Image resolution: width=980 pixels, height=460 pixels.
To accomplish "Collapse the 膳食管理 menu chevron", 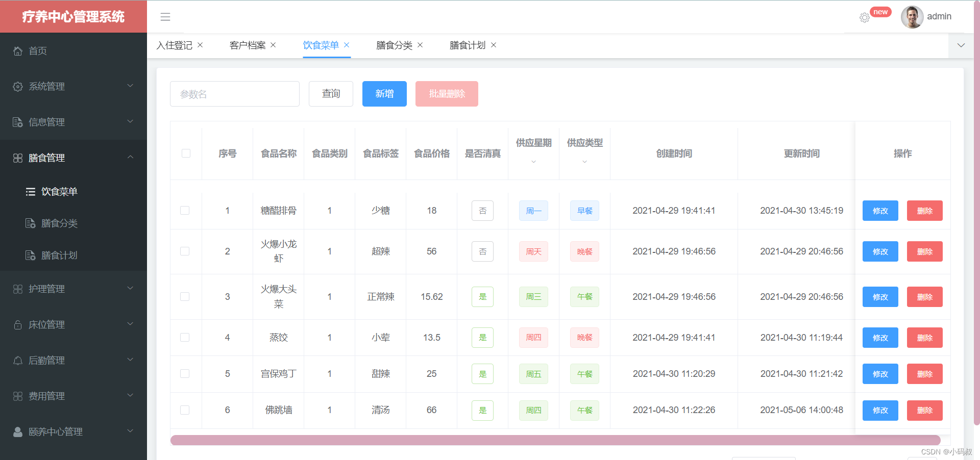I will coord(130,157).
